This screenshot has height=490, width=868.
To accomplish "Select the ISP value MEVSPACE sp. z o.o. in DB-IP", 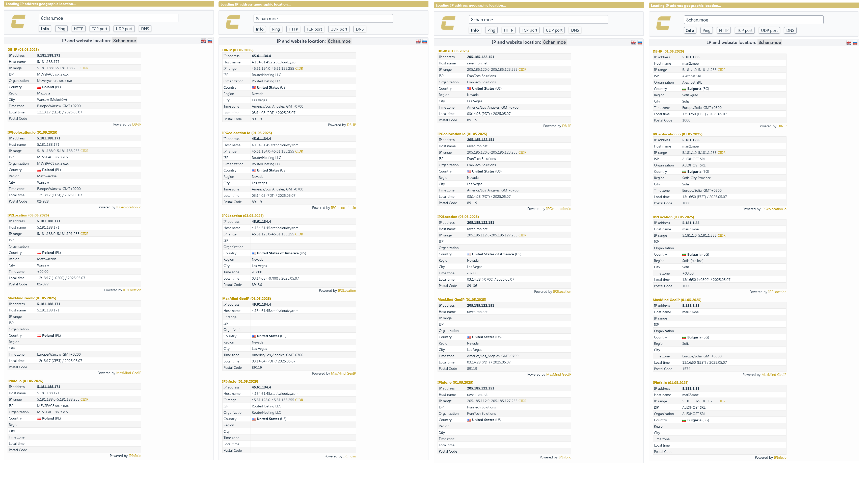I will (53, 75).
